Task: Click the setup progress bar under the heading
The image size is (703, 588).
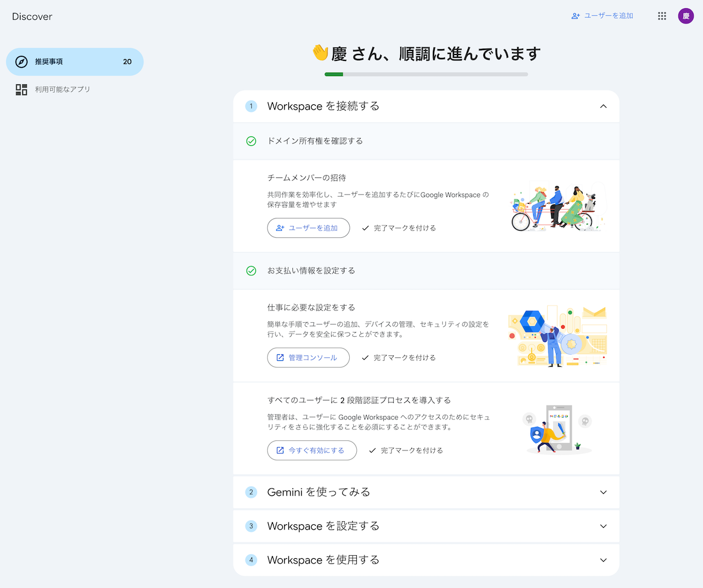Action: click(x=426, y=74)
